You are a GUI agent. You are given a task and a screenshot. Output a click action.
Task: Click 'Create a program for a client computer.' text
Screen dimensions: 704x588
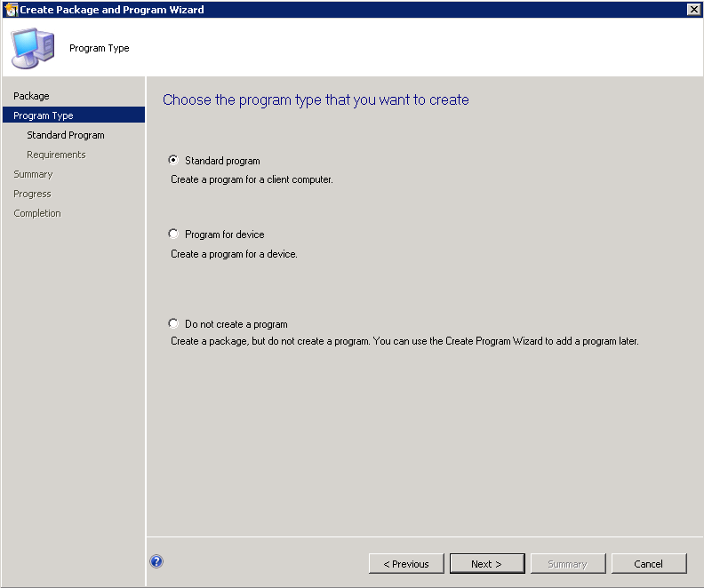click(252, 179)
